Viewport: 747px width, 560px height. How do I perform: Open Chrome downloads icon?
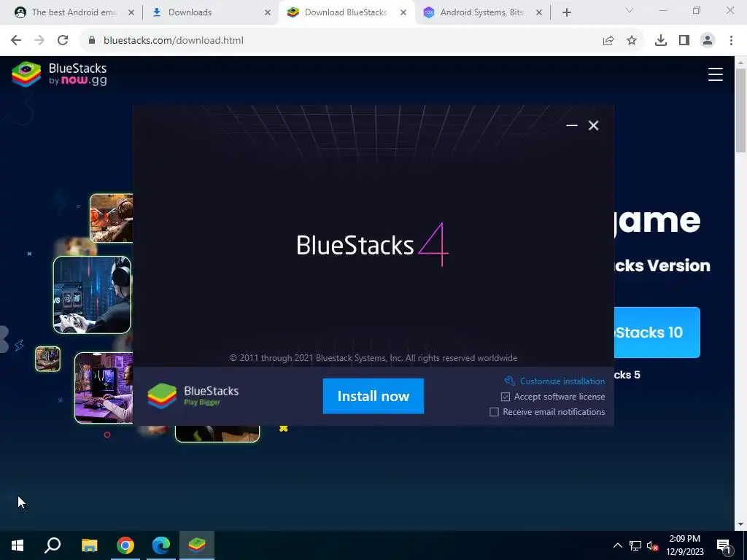[661, 41]
